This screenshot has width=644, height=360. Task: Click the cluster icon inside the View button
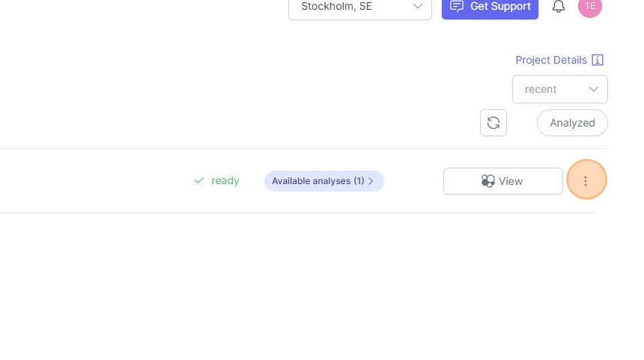(x=488, y=181)
